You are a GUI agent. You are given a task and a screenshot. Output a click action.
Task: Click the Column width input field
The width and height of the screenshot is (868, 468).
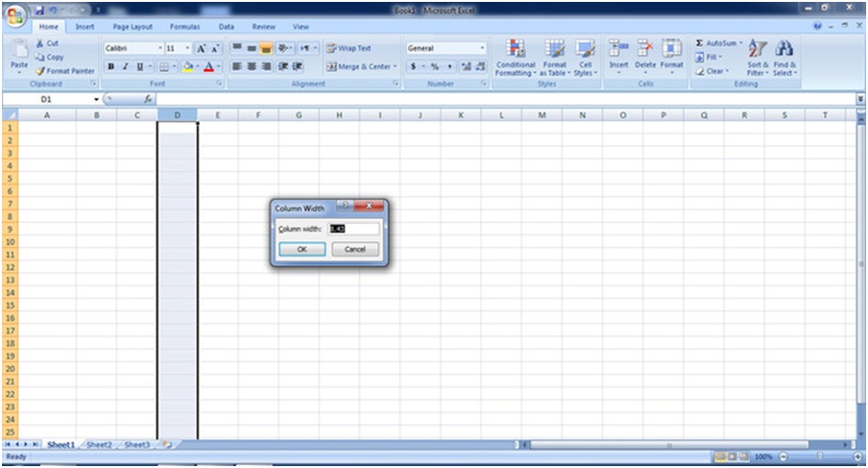coord(353,229)
